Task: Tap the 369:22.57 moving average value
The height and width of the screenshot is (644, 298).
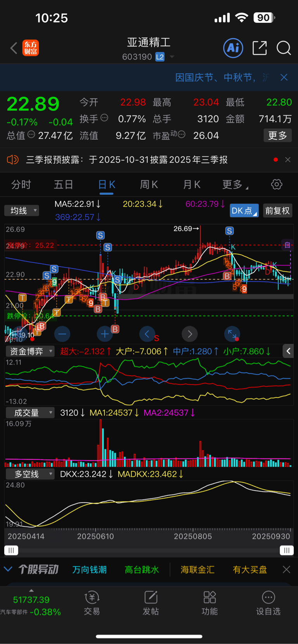Action: pyautogui.click(x=78, y=217)
